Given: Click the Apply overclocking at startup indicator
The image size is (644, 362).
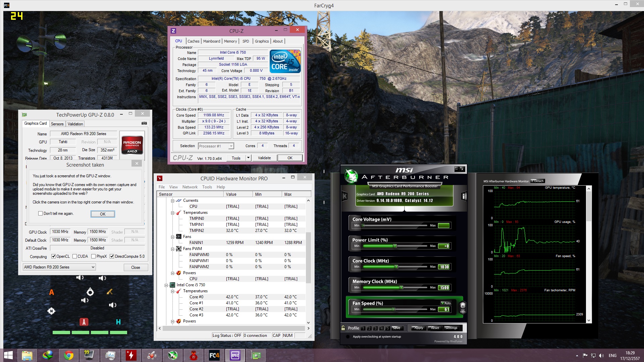Looking at the screenshot, I should pos(348,337).
